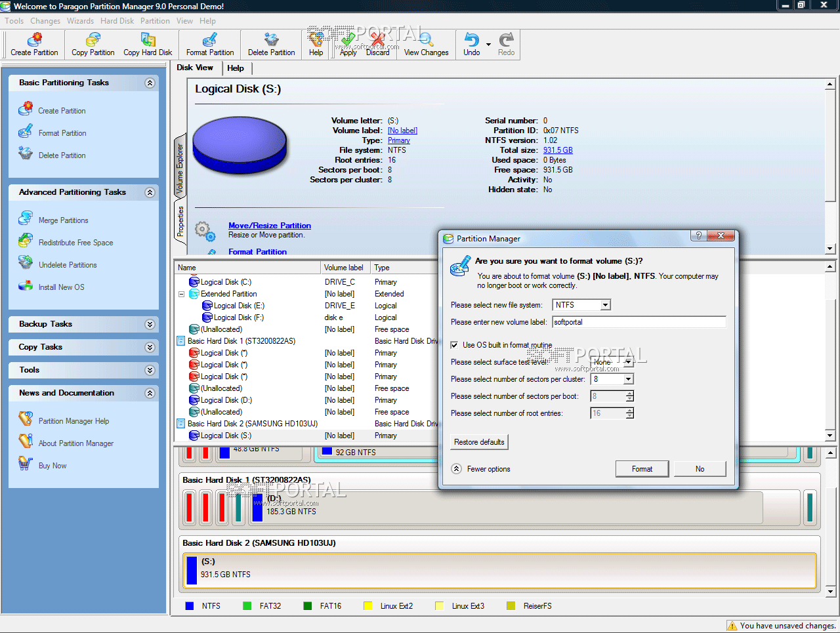Open the Wizards menu
Screen dimensions: 840x633
(x=80, y=21)
